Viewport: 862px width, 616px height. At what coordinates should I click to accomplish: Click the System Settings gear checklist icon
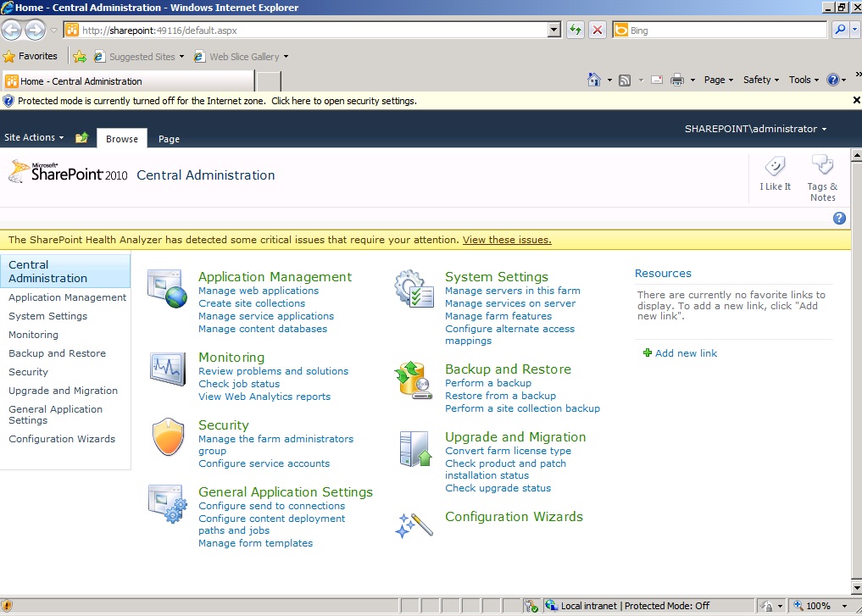pyautogui.click(x=414, y=288)
